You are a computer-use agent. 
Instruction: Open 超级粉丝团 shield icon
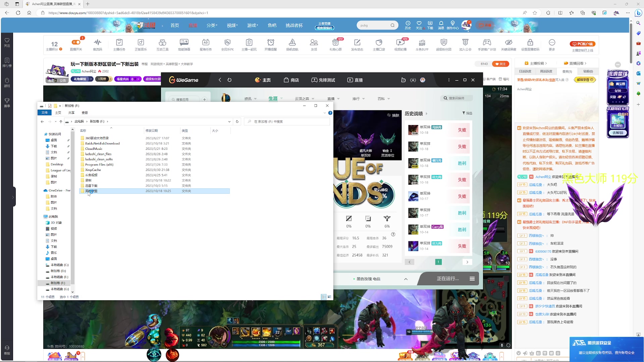444,42
